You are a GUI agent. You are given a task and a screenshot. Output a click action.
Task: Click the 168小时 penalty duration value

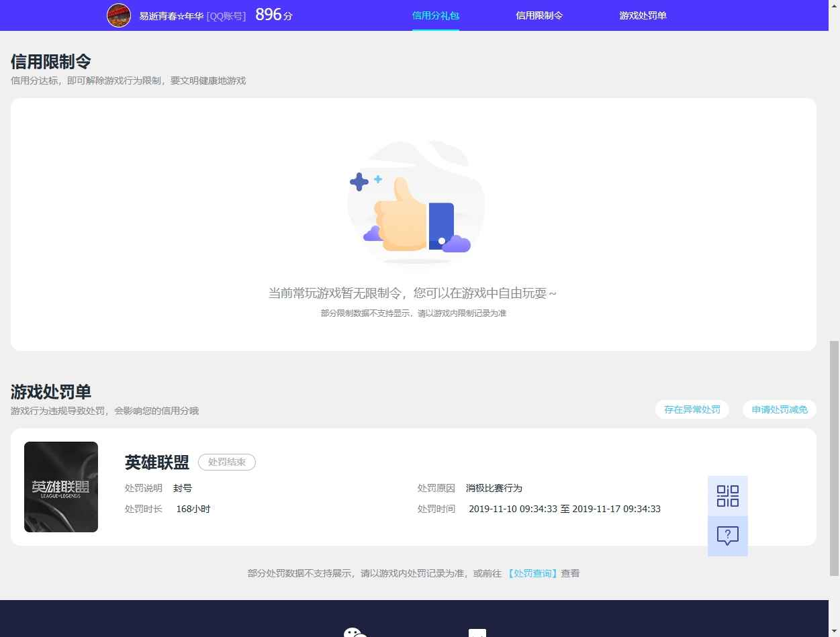[193, 509]
